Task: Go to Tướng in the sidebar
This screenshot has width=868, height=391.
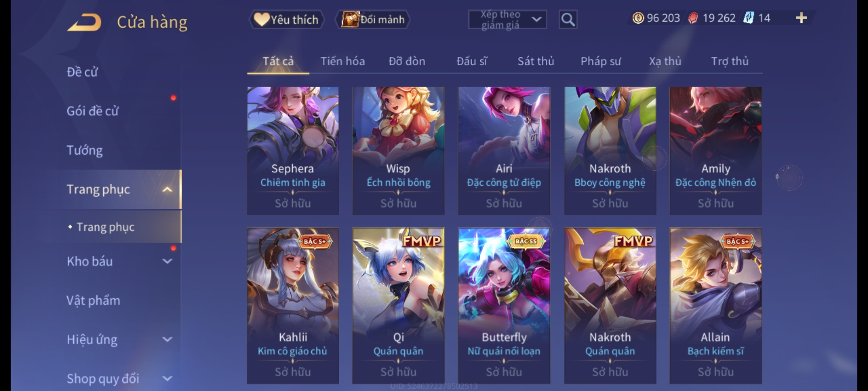Action: [x=84, y=150]
